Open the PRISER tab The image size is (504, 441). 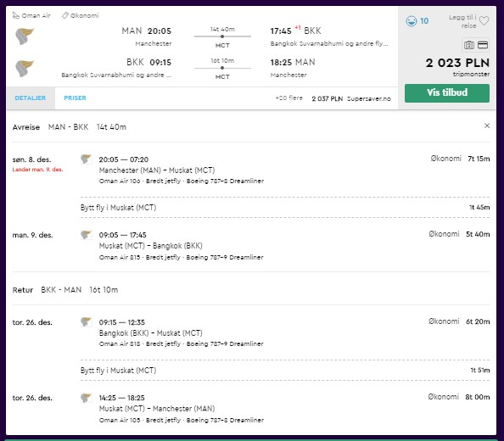[x=75, y=98]
